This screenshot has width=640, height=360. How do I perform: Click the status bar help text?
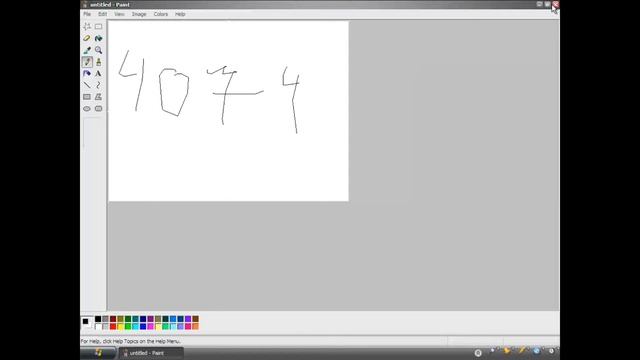click(x=131, y=341)
